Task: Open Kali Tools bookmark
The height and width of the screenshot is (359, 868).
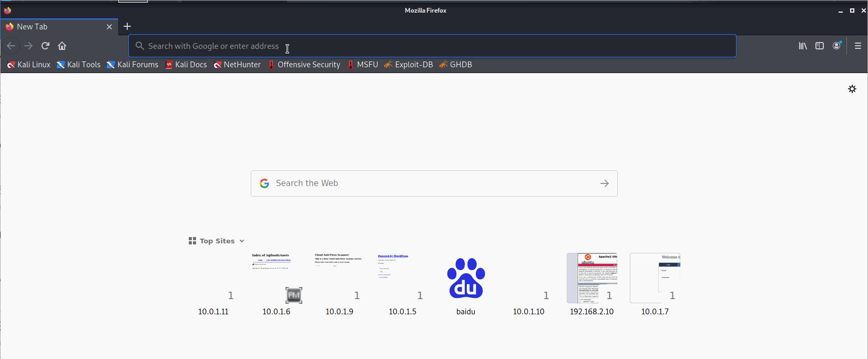Action: tap(78, 65)
